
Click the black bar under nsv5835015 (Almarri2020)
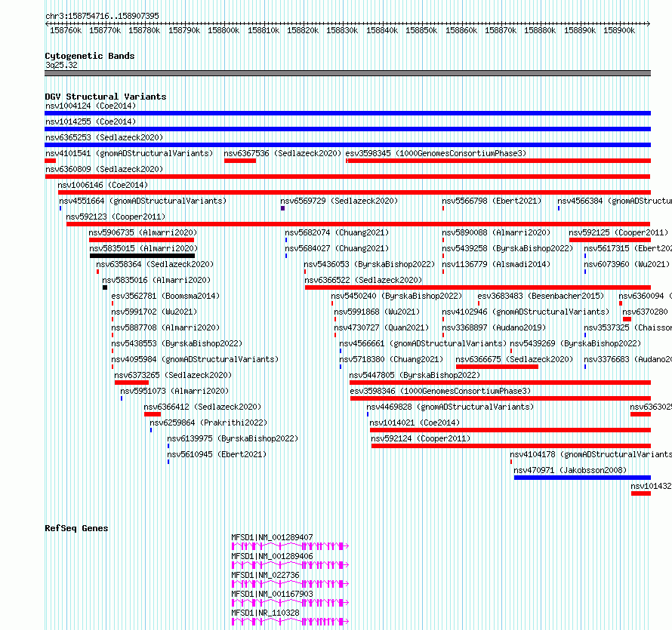point(142,256)
